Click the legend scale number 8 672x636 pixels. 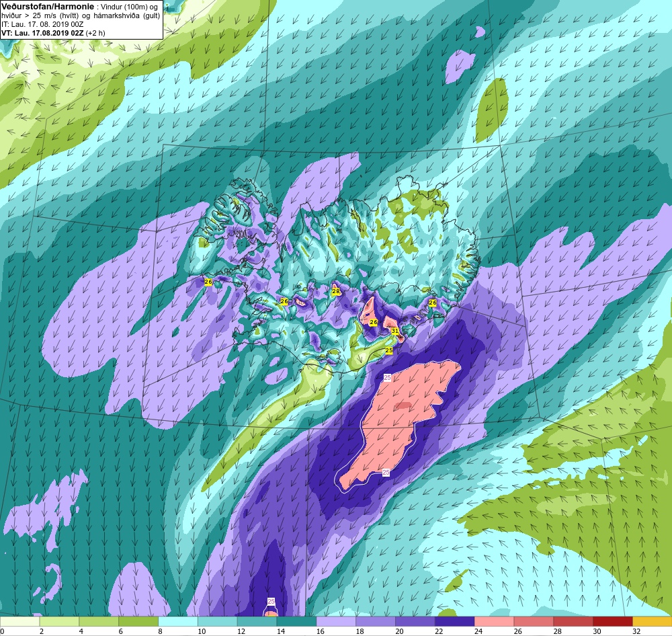[160, 631]
